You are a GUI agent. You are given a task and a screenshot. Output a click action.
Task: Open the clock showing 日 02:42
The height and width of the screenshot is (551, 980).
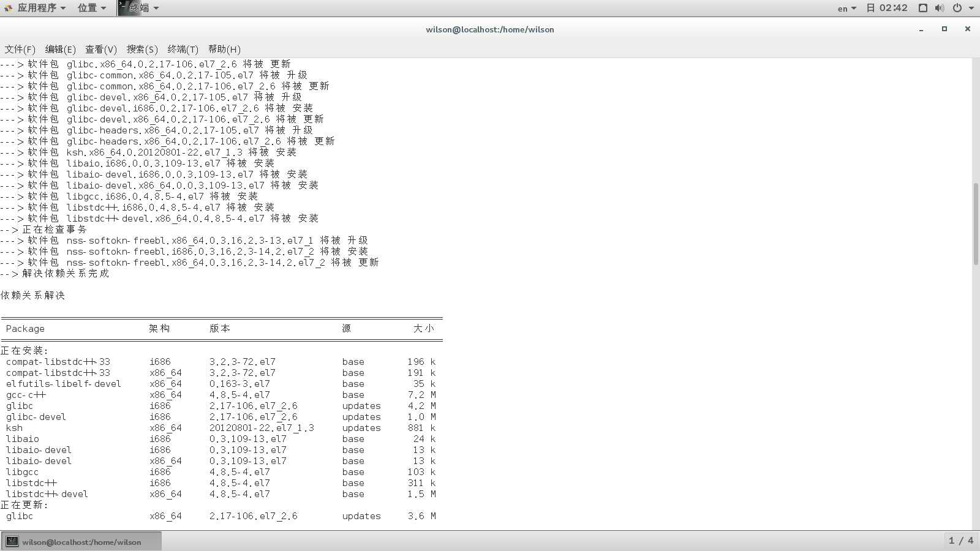887,8
